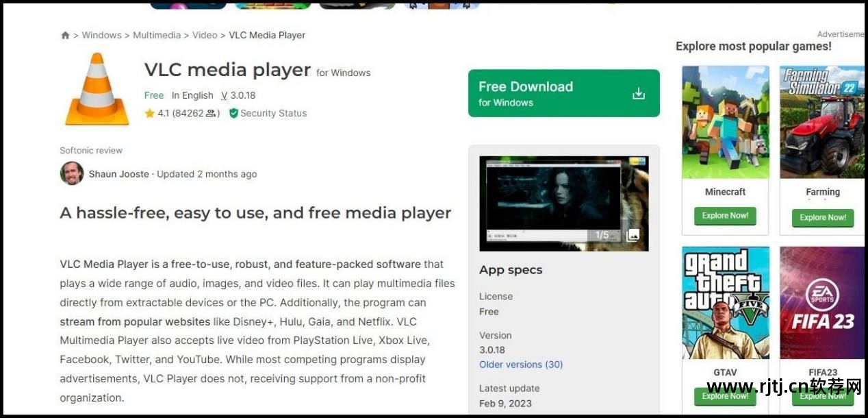Click the App specs heading
This screenshot has height=418, width=868.
click(x=511, y=270)
